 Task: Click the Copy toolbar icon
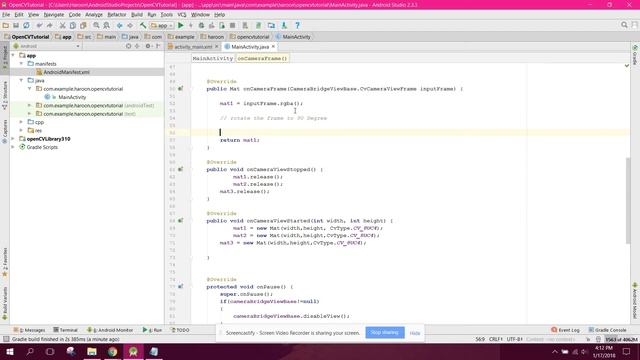[73, 25]
